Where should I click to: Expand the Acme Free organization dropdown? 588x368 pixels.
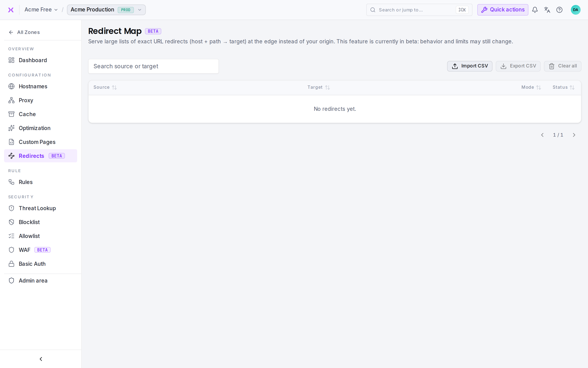tap(41, 10)
